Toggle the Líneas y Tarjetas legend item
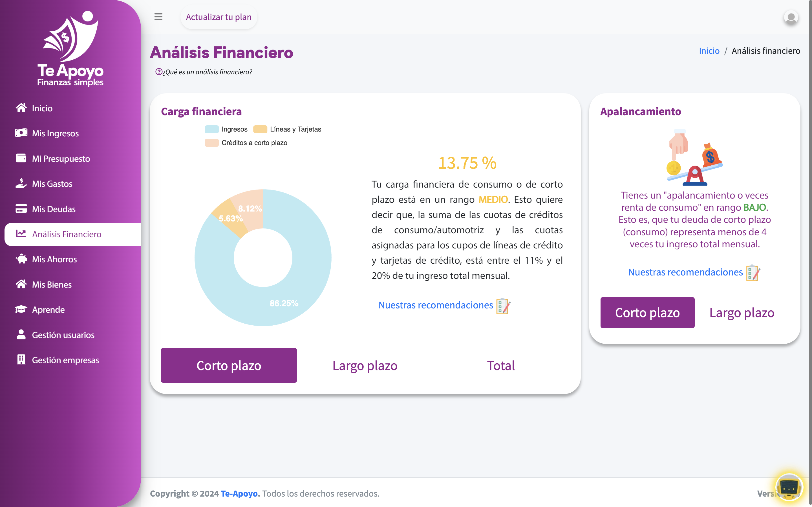The height and width of the screenshot is (507, 812). (287, 129)
